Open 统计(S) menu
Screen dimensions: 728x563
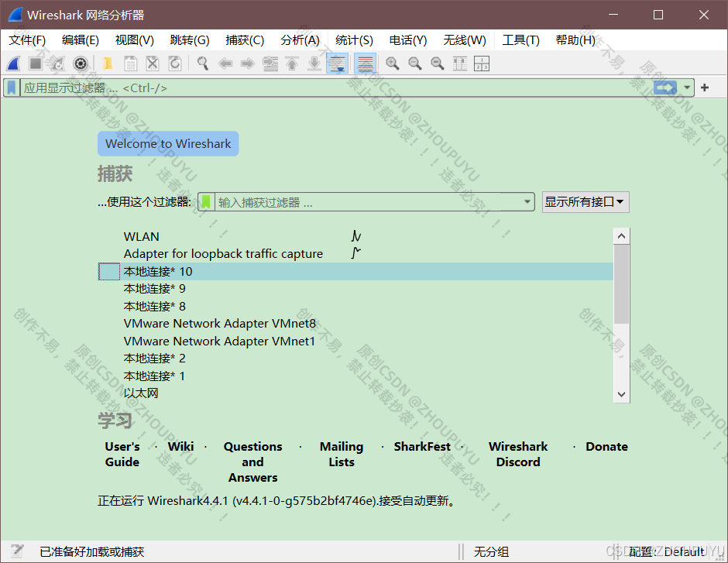point(354,40)
